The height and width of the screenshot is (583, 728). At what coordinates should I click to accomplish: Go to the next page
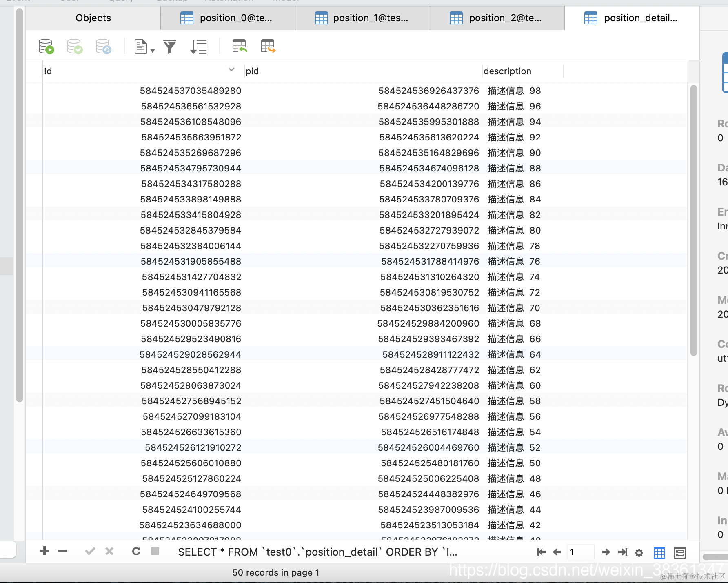click(x=606, y=552)
